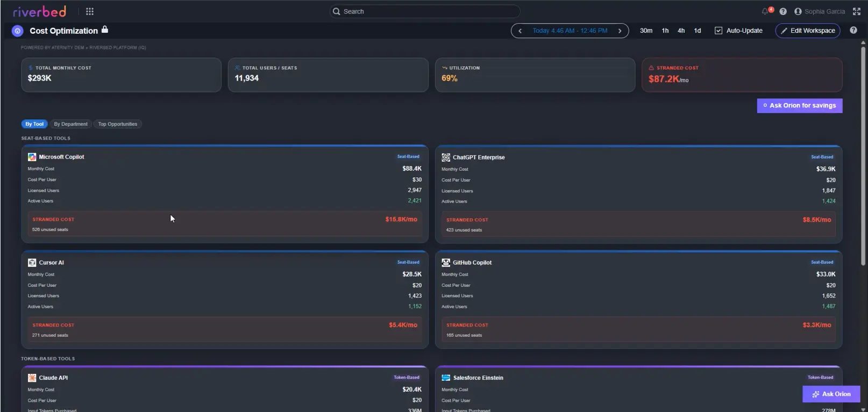Click the page vertical scrollbar
This screenshot has width=868, height=412.
863,156
